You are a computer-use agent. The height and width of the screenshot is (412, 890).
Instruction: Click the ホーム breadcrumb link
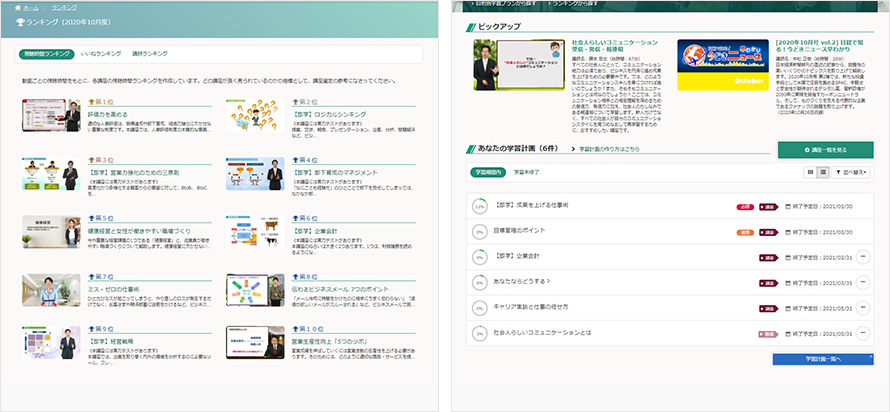[31, 8]
